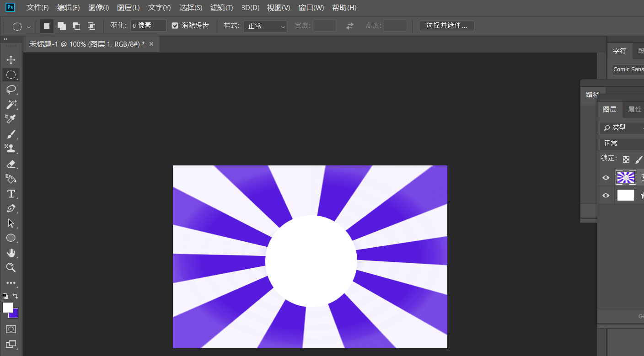Select the Hand tool
The width and height of the screenshot is (644, 356).
11,253
